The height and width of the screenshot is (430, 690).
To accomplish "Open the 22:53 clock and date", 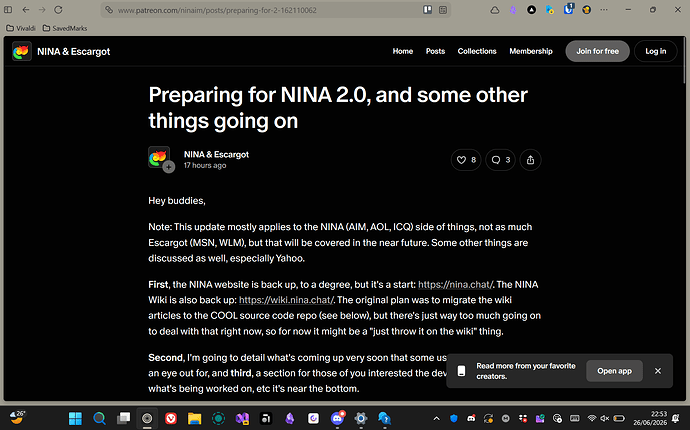I will tap(650, 418).
